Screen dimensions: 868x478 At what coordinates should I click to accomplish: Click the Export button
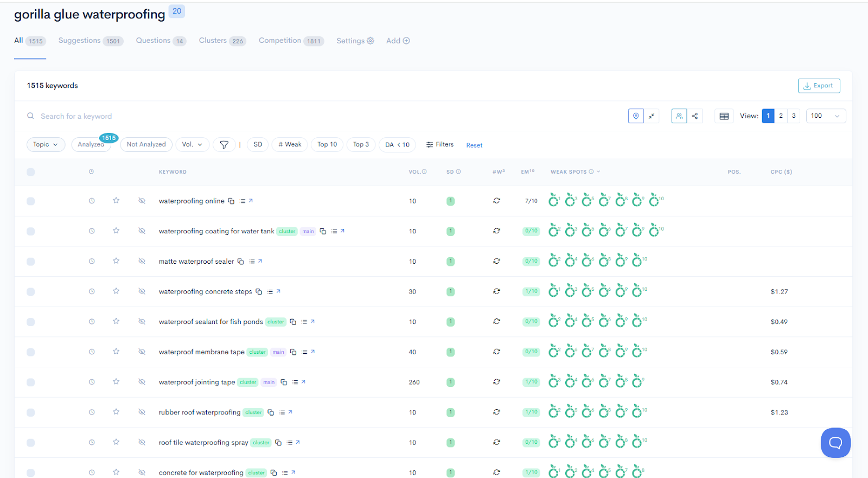click(819, 86)
